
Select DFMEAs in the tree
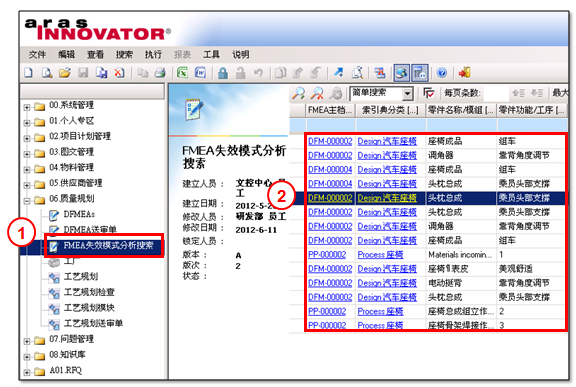click(x=79, y=214)
